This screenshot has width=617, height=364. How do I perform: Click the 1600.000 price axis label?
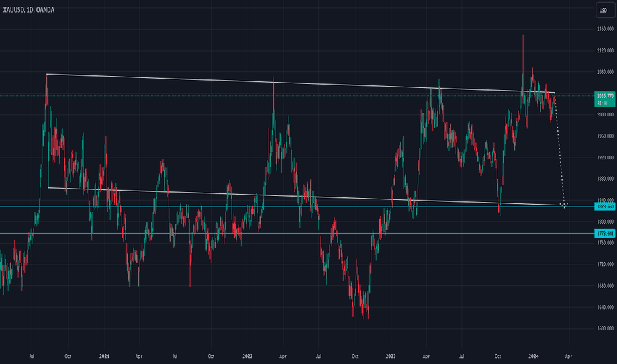[605, 328]
